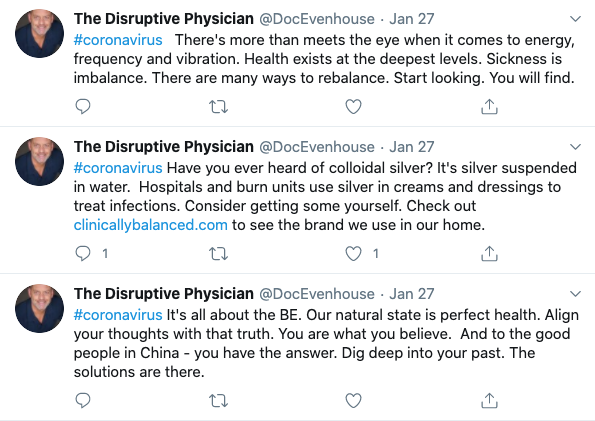Viewport: 595px width, 421px height.
Task: Open the first tweet's chevron options menu
Action: pos(576,19)
